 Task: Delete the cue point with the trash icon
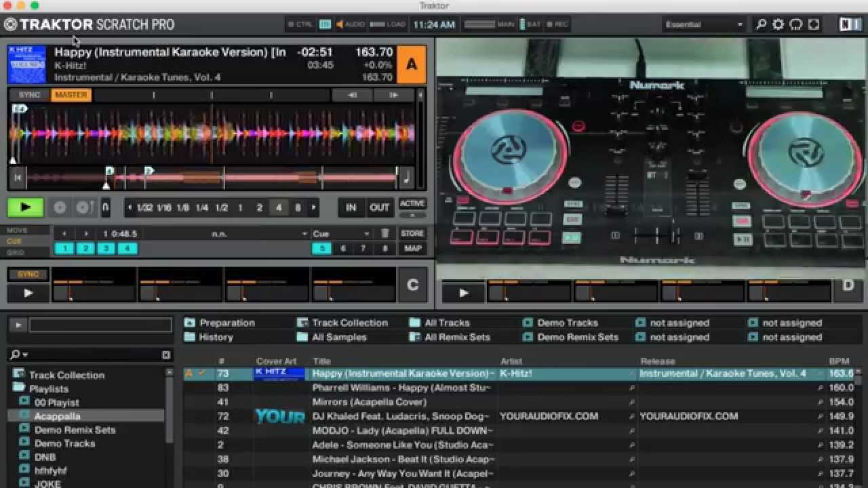385,233
